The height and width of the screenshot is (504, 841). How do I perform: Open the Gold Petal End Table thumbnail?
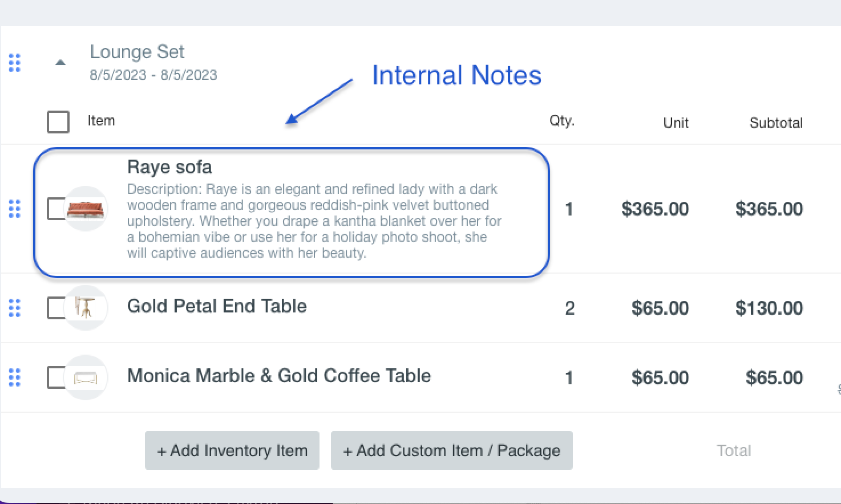[86, 308]
